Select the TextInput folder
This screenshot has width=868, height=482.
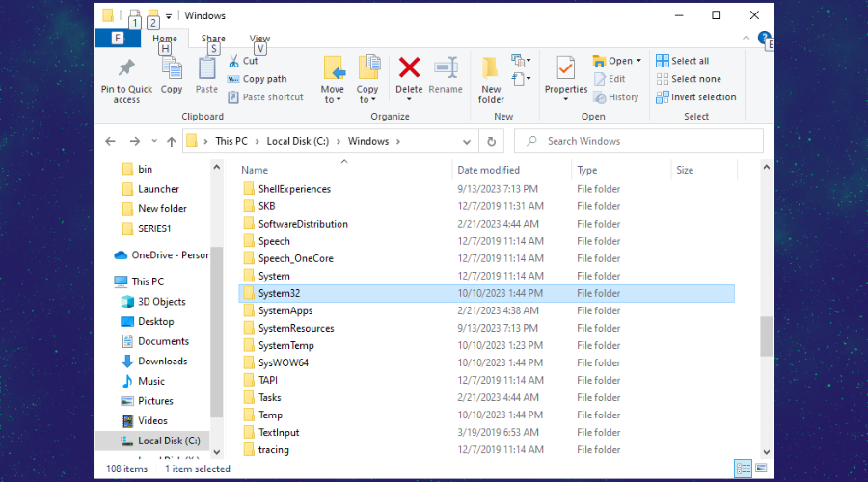pyautogui.click(x=487, y=433)
